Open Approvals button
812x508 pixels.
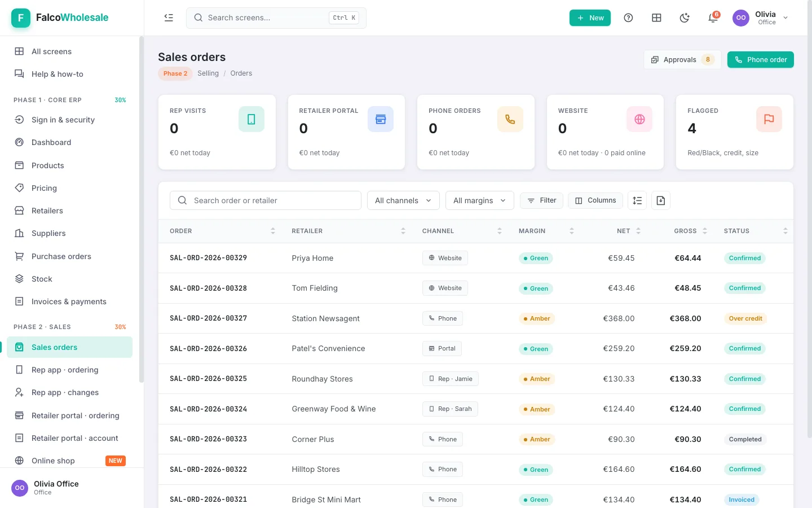[682, 60]
